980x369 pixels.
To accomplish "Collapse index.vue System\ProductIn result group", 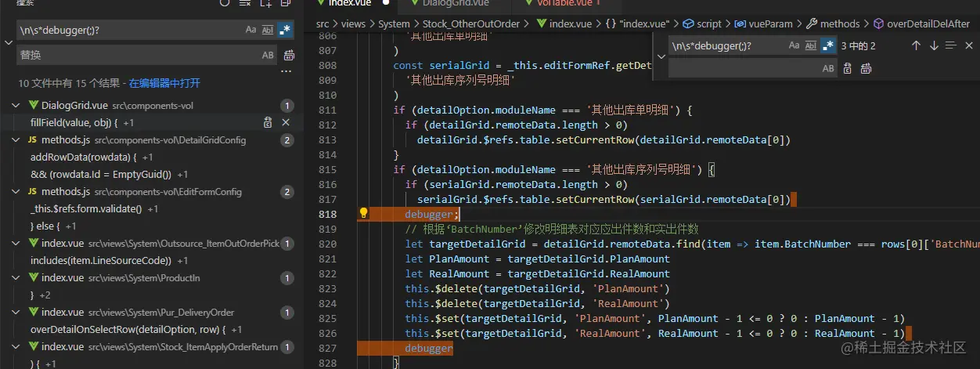I will 16,278.
